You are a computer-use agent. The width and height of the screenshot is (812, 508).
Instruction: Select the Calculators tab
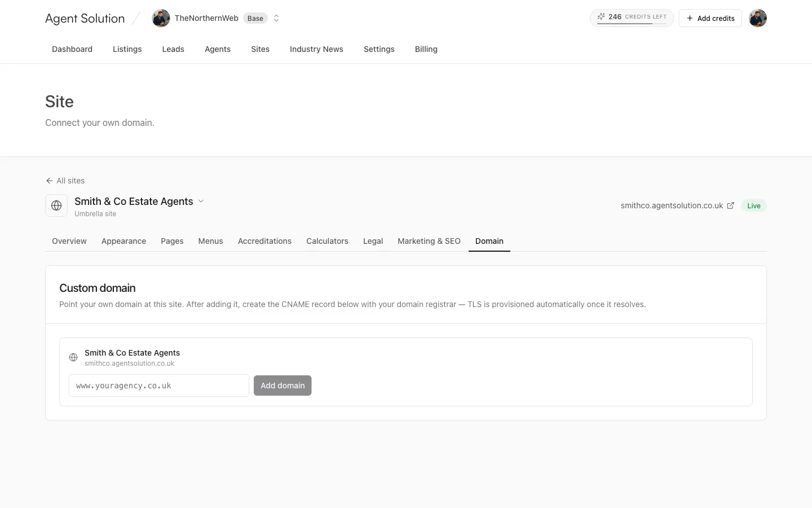coord(327,241)
